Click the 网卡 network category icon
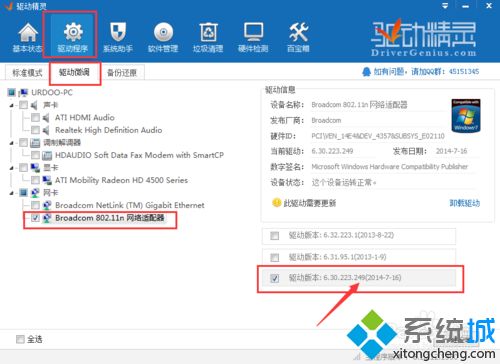500x364 pixels. 35,193
